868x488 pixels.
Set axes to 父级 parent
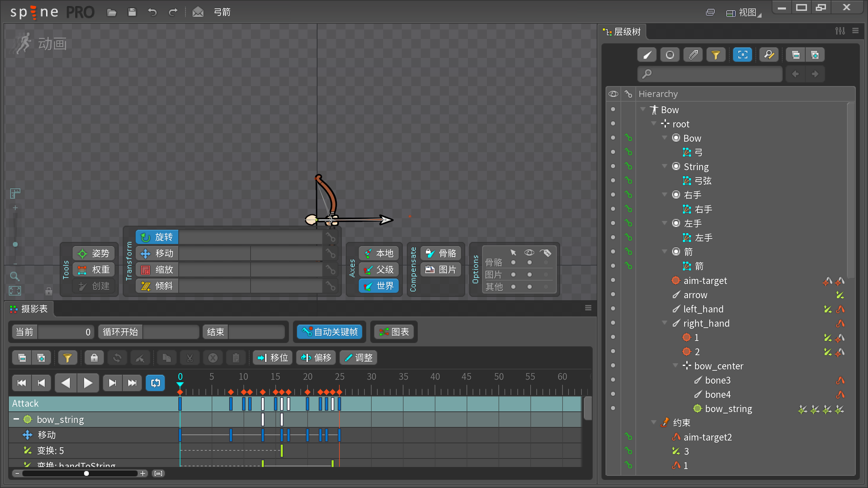379,270
